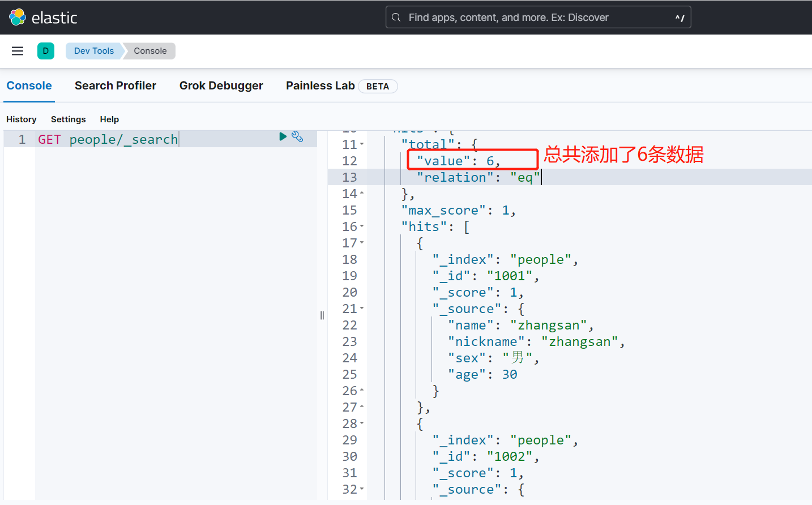Viewport: 812px width, 505px height.
Task: Collapse the _source block at line 21
Action: coord(362,309)
